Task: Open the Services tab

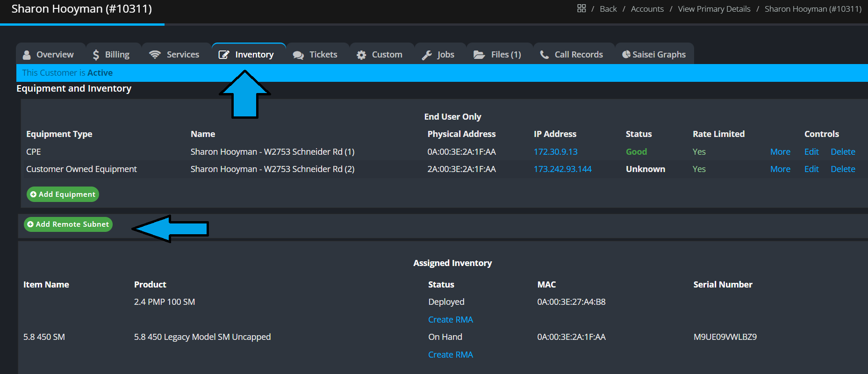Action: pyautogui.click(x=175, y=55)
